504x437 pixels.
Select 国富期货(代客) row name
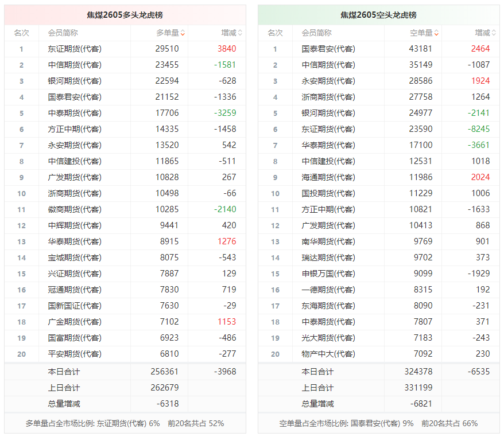pyautogui.click(x=75, y=338)
